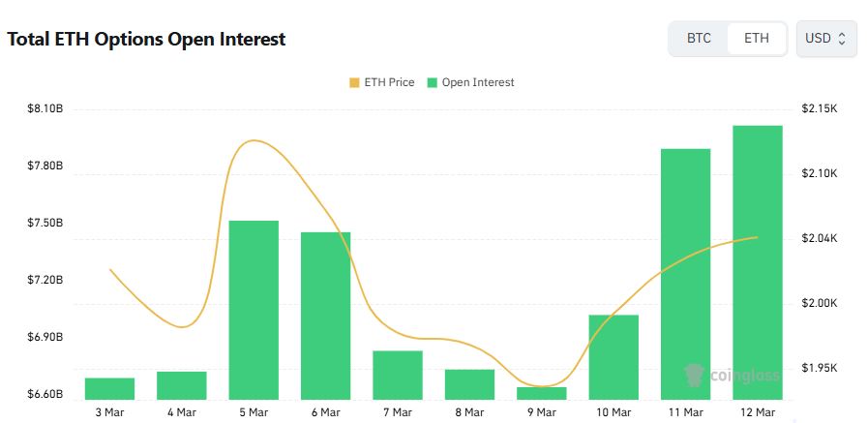Open the USD currency dropdown
Screen dimensions: 868x423
(825, 39)
